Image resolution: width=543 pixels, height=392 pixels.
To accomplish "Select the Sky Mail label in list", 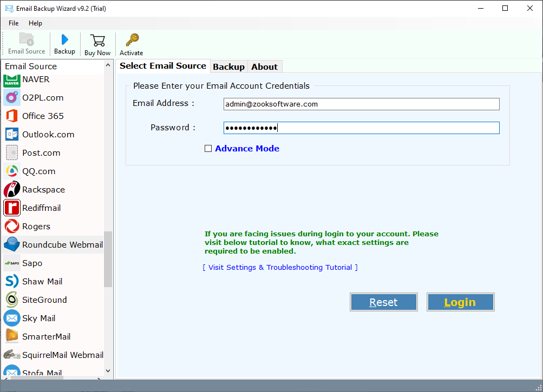I will 39,318.
